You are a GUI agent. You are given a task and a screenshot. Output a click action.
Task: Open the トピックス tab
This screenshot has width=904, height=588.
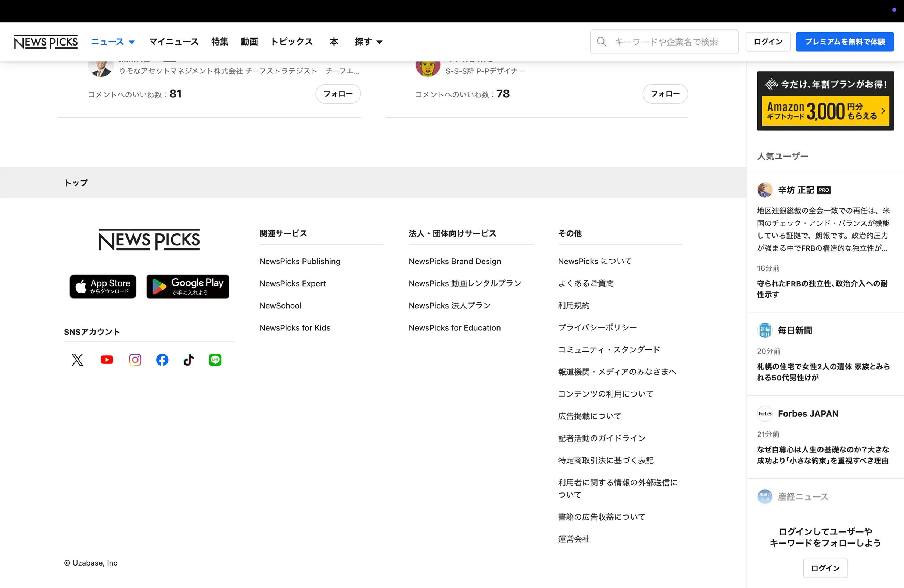tap(291, 42)
